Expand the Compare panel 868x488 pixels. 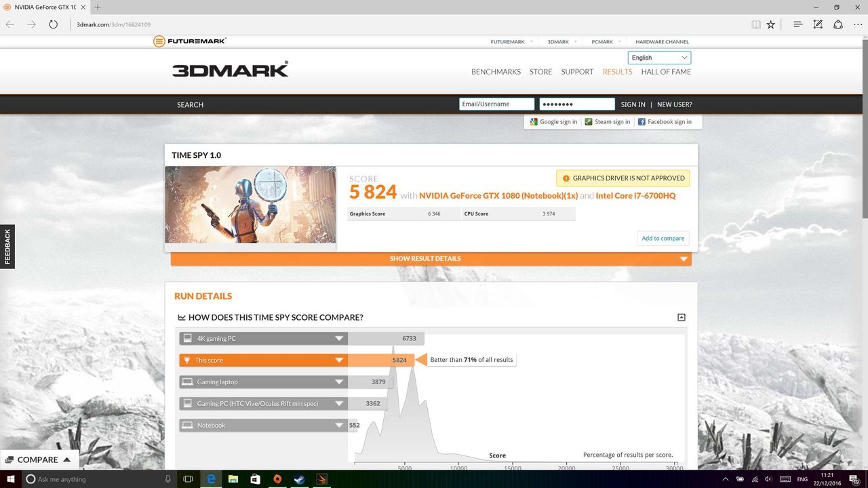pyautogui.click(x=39, y=460)
